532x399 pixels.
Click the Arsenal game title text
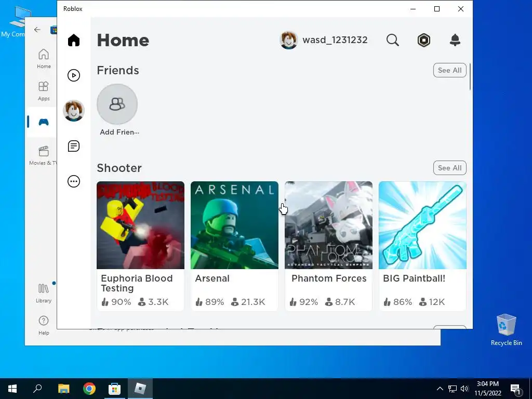(212, 278)
